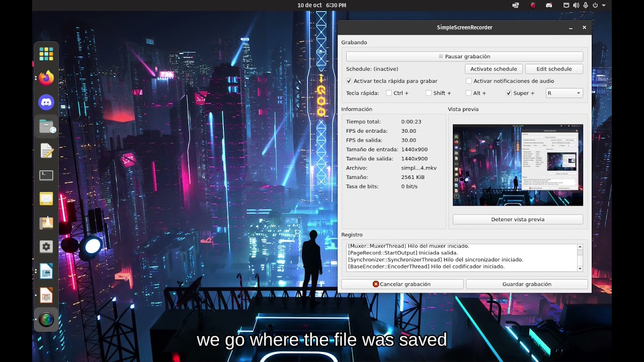
Task: Tick the Ctrl + modifier checkbox
Action: 389,93
